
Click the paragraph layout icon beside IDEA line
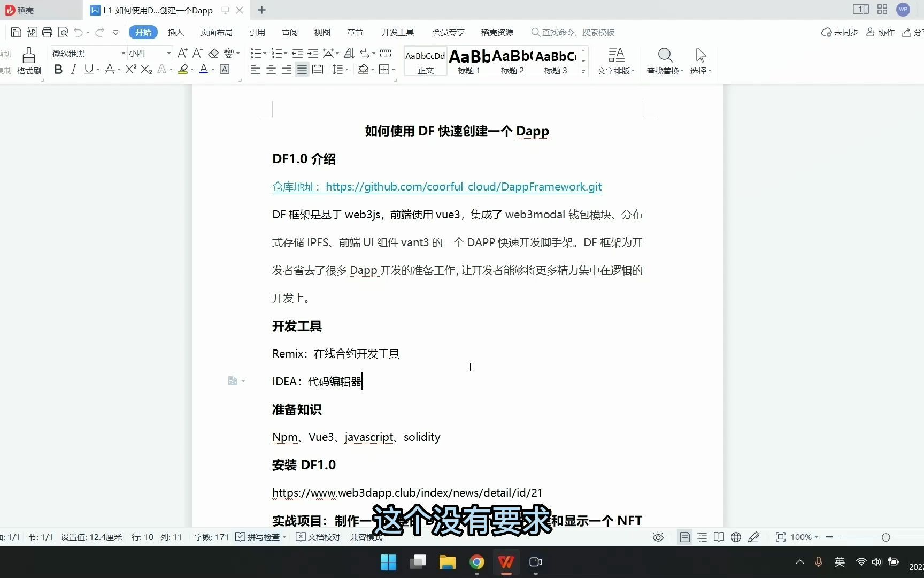click(233, 381)
